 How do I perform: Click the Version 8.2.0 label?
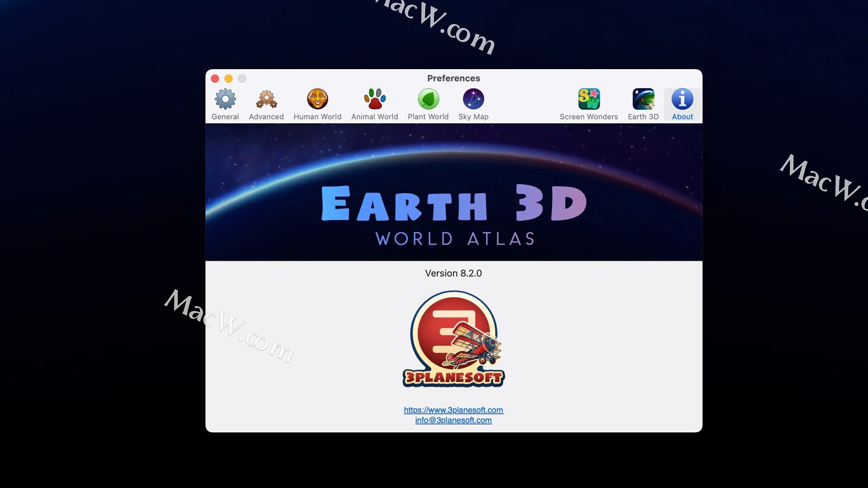(x=453, y=273)
